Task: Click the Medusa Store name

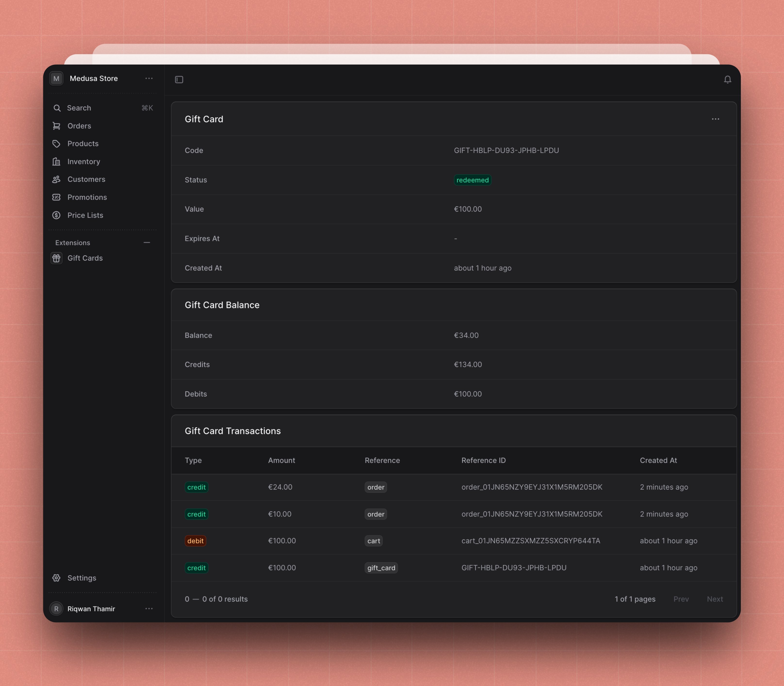Action: (x=94, y=79)
